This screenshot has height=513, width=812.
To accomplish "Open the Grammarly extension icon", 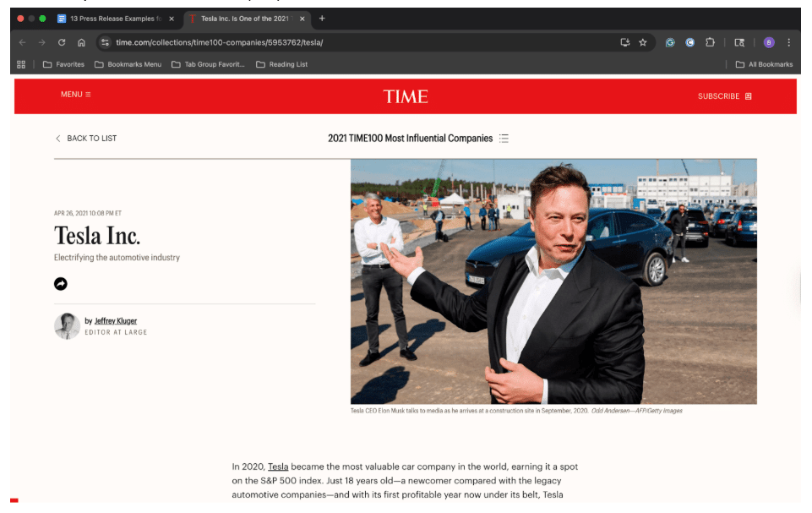I will (x=670, y=42).
